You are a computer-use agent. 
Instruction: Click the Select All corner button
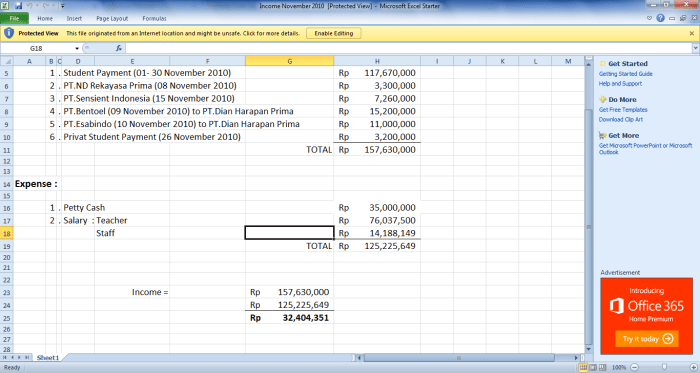click(x=7, y=61)
